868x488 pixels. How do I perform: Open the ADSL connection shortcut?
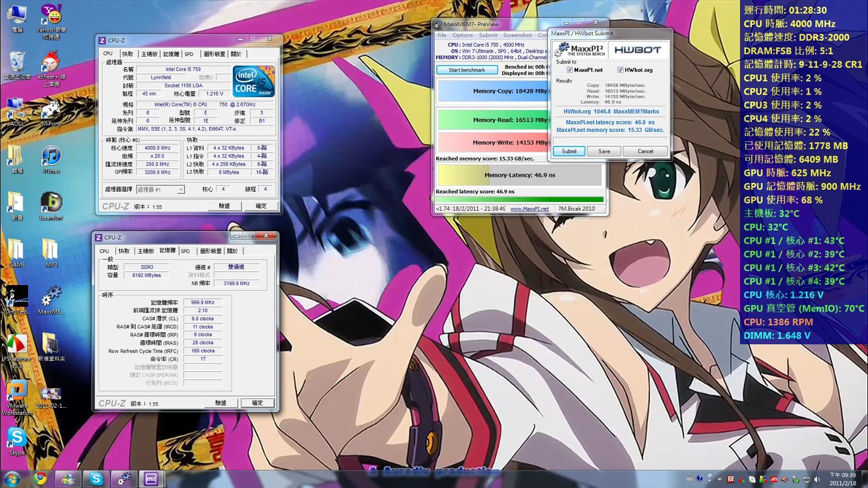(17, 112)
